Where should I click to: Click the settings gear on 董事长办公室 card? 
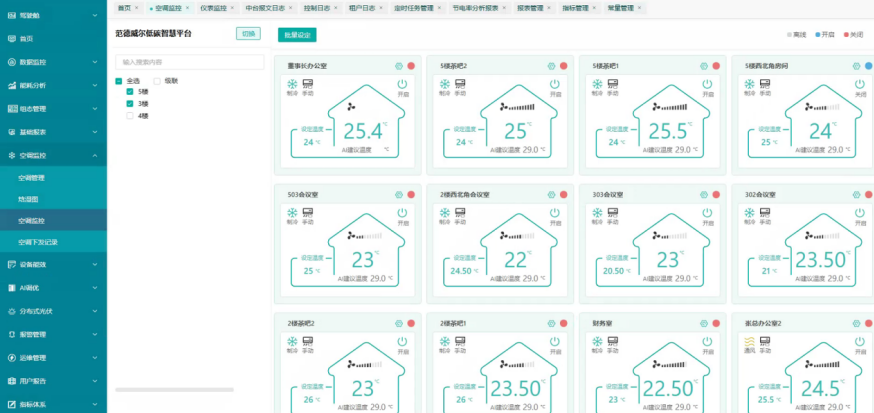397,67
